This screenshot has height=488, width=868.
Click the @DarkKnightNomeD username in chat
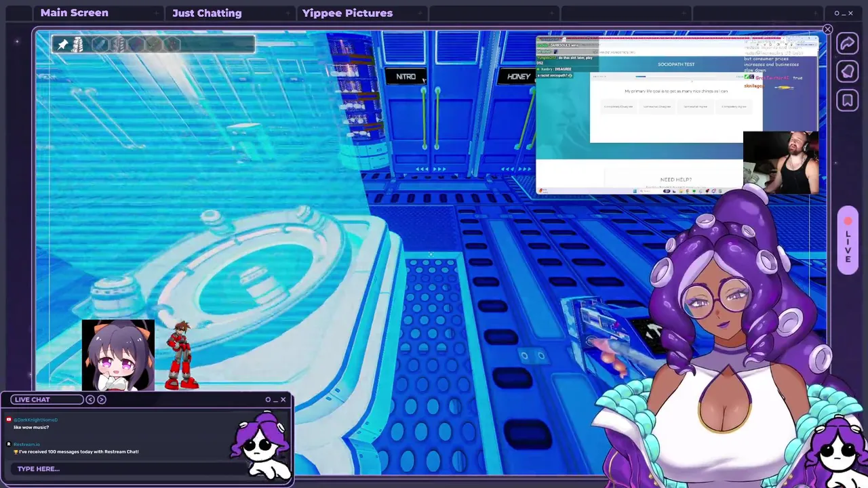36,420
